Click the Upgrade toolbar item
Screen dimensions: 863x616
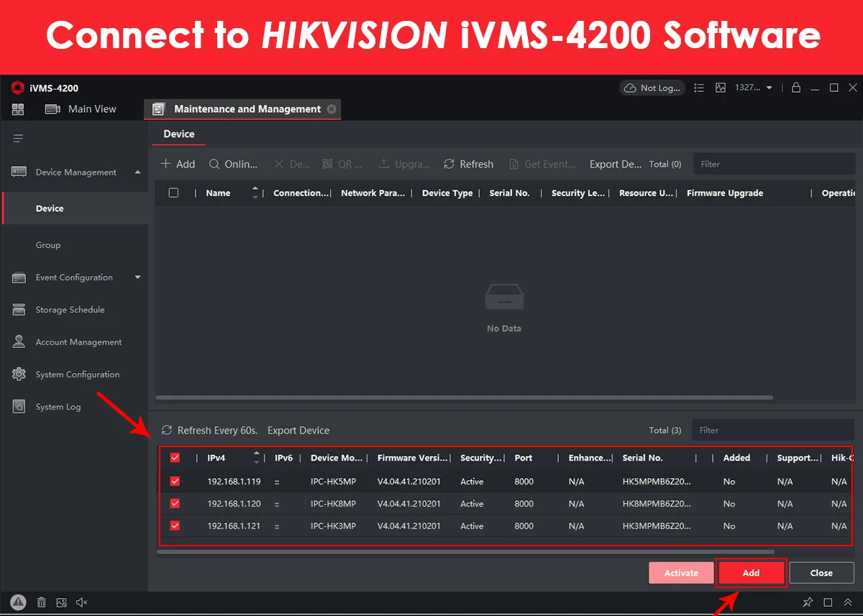pyautogui.click(x=405, y=164)
